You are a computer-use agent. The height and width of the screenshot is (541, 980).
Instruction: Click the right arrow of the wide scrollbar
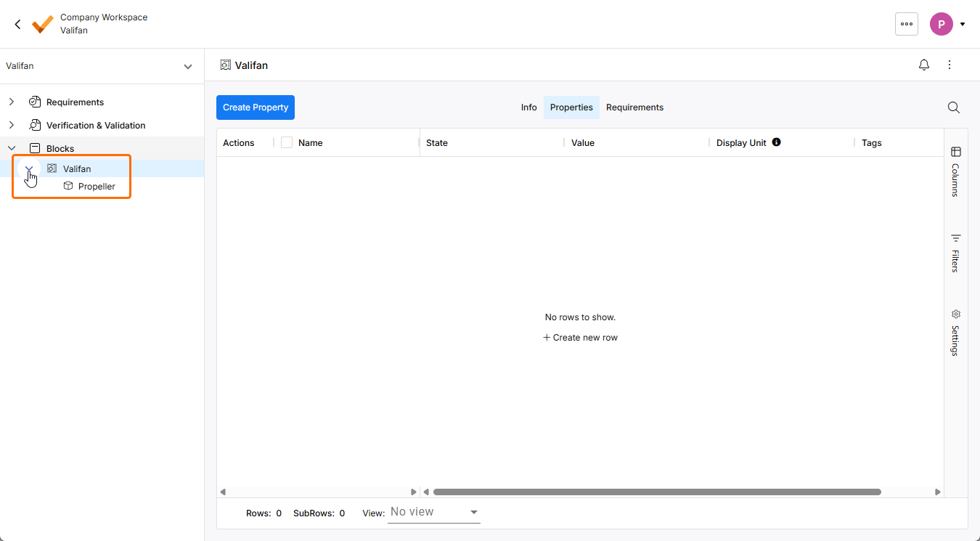(x=937, y=492)
